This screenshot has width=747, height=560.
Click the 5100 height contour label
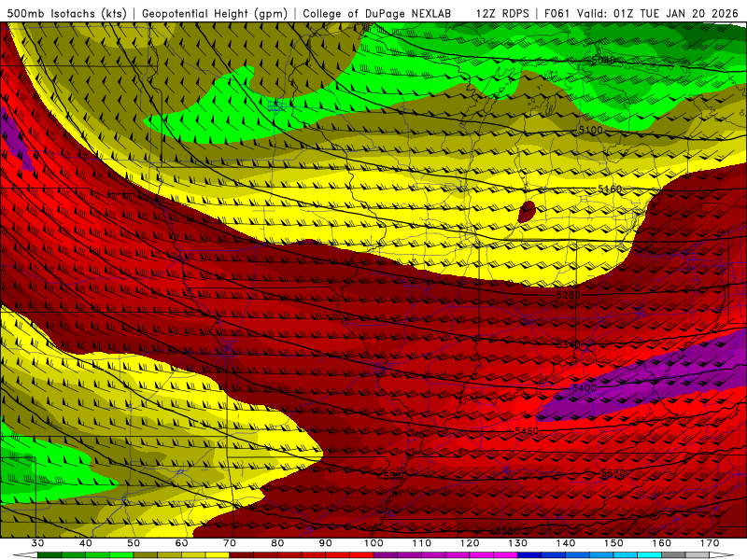590,130
